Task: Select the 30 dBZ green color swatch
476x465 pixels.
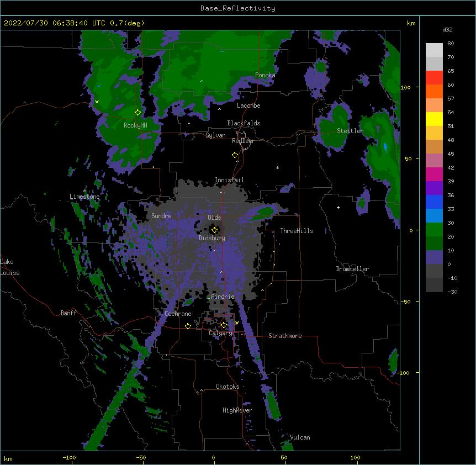Action: pyautogui.click(x=434, y=230)
